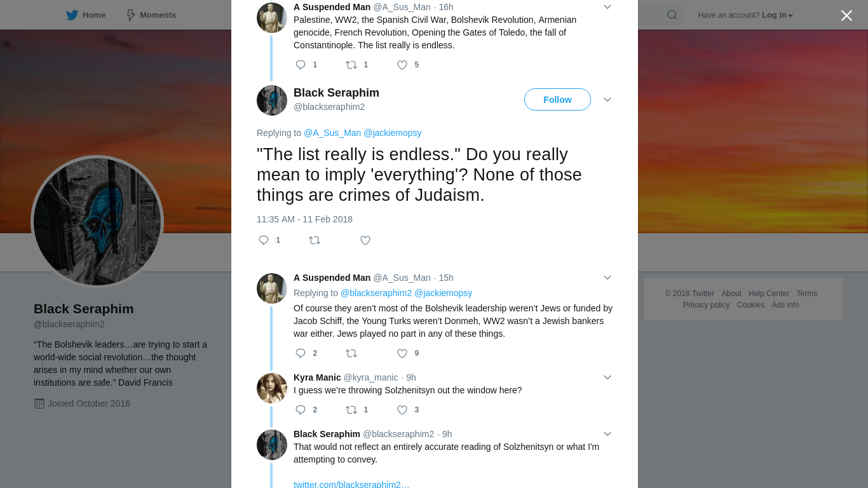Screen dimensions: 868x488
Task: Open the twitter.com/blackseraphim2 link
Action: 351,484
